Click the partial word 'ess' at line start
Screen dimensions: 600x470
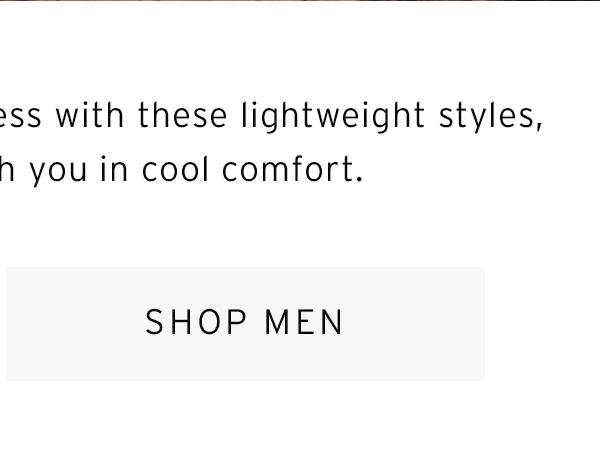(20, 116)
